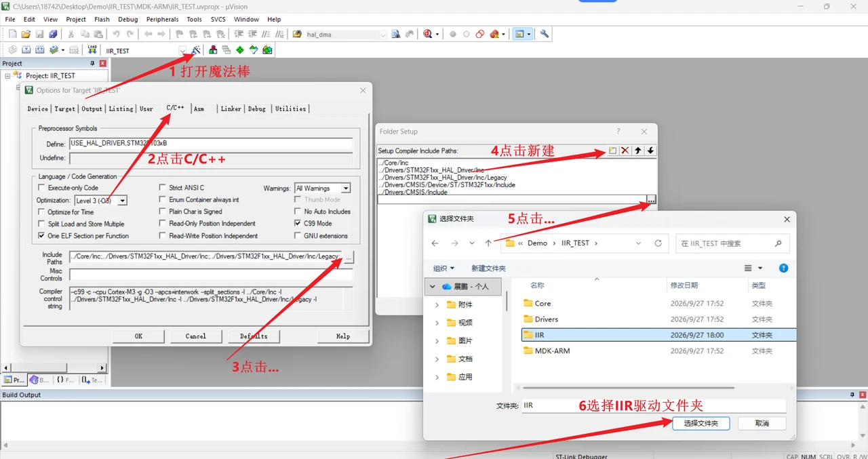Select the IIR folder in file list
The image size is (868, 459).
pos(658,335)
